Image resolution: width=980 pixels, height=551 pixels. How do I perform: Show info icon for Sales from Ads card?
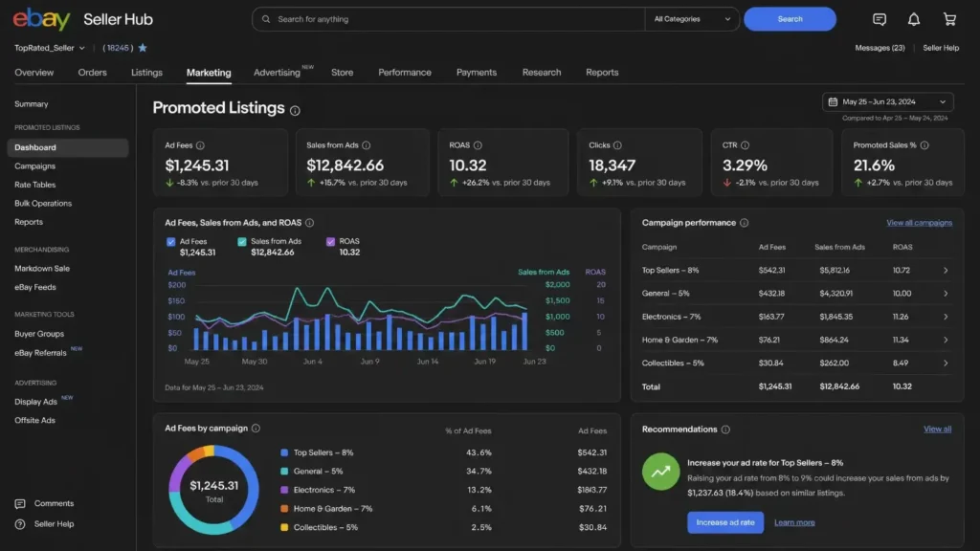click(x=367, y=145)
